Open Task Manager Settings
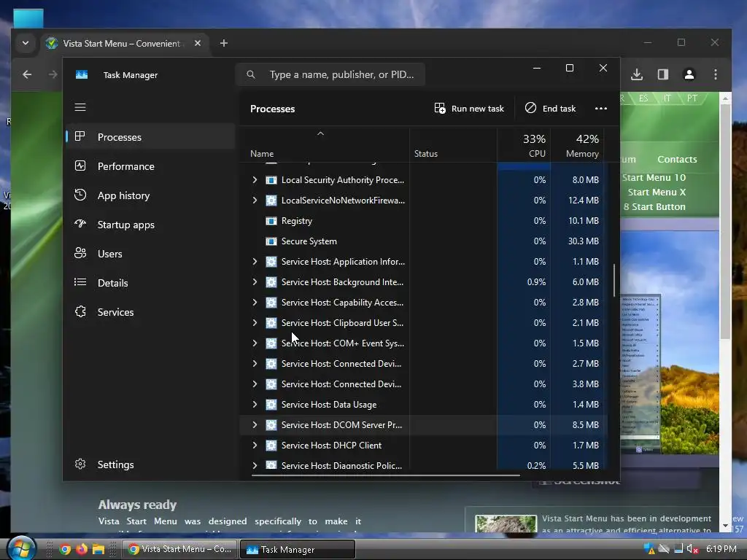747x560 pixels. click(x=150, y=464)
